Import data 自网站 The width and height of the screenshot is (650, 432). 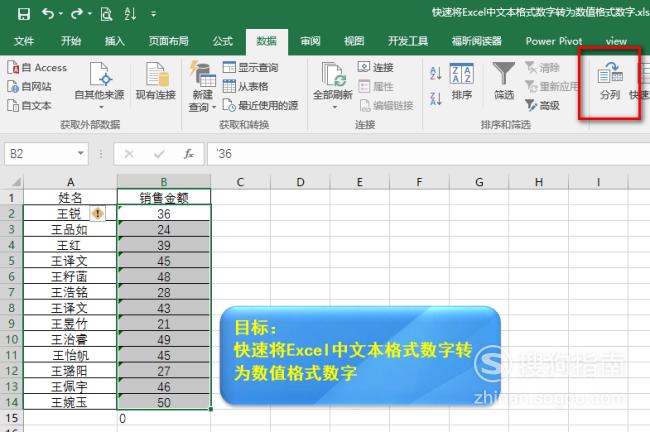click(x=30, y=87)
